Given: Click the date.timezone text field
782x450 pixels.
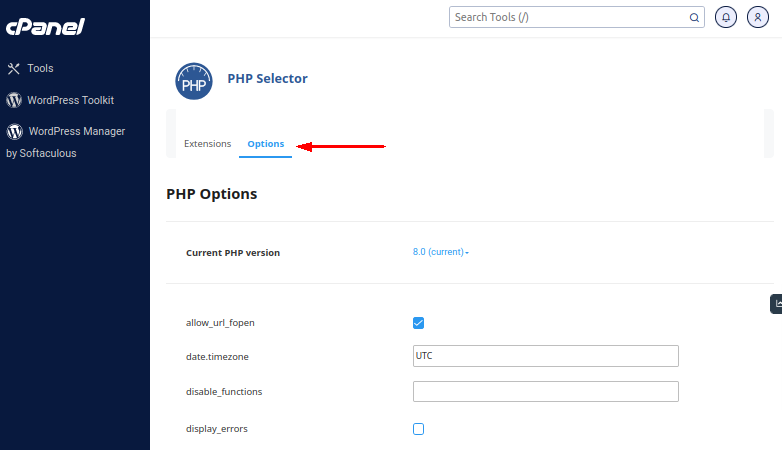Looking at the screenshot, I should point(546,356).
